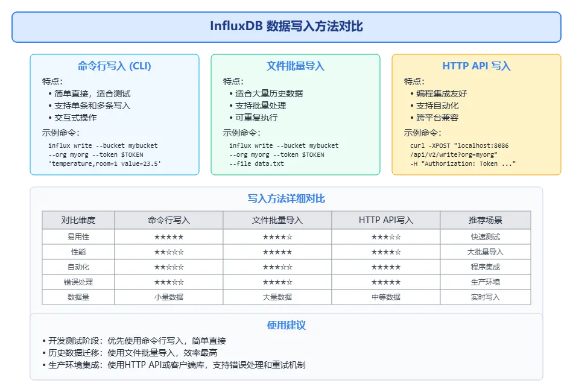Select the "对比维度" column header
573x392 pixels.
coord(78,220)
